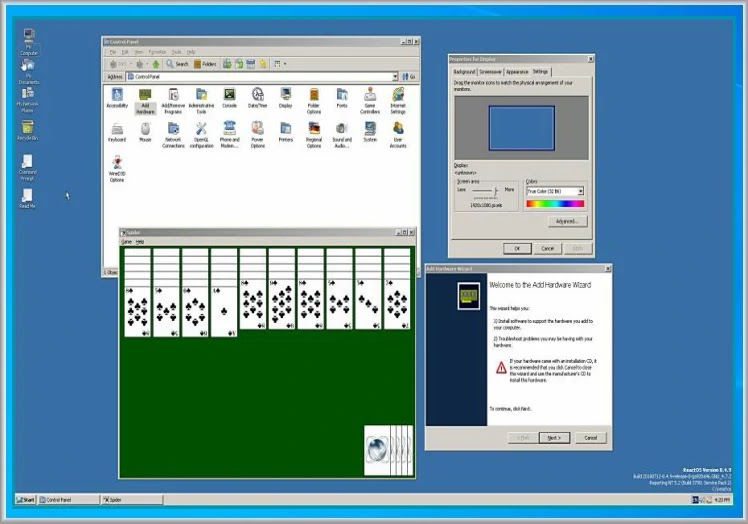Open the Back history dropdown arrow
This screenshot has width=748, height=524.
click(131, 64)
